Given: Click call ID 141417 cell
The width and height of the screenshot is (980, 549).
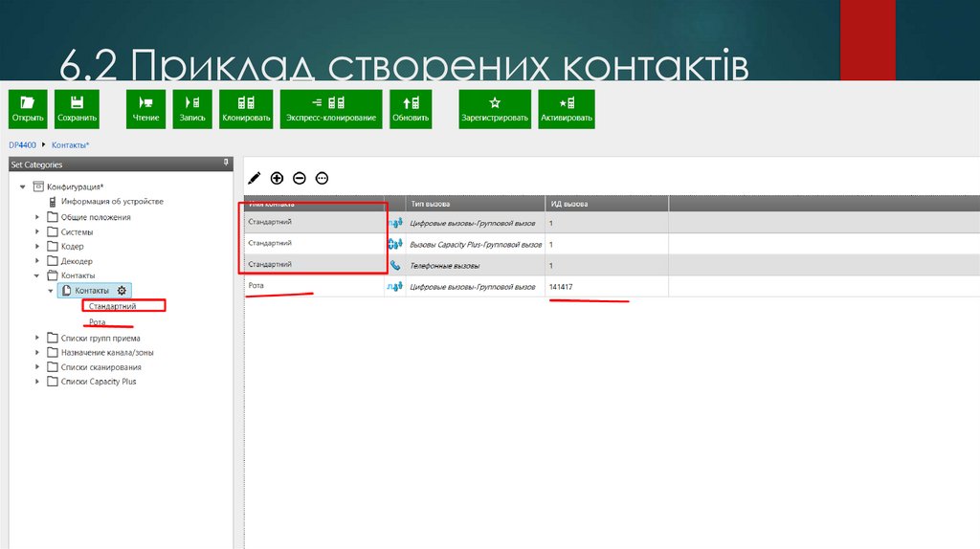Looking at the screenshot, I should [x=607, y=287].
